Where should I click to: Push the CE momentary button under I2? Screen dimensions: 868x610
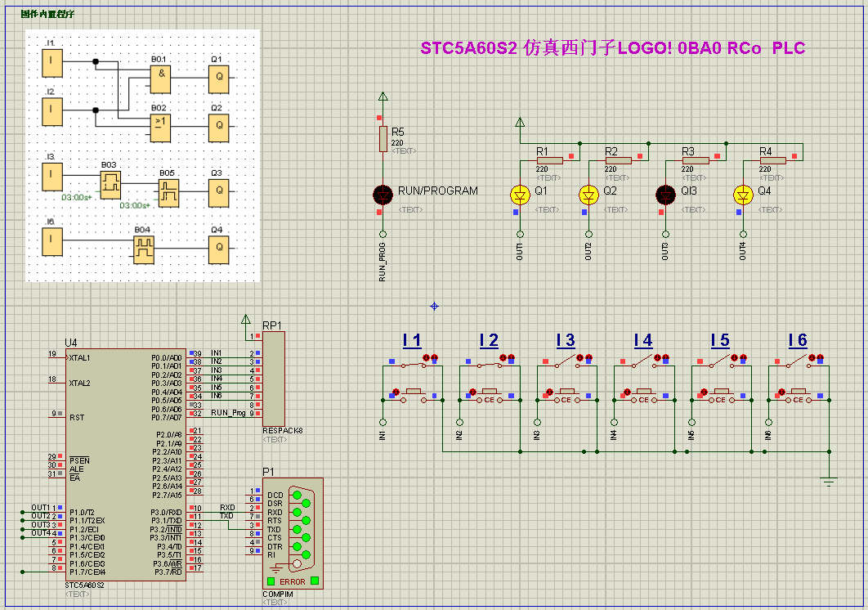click(x=490, y=396)
